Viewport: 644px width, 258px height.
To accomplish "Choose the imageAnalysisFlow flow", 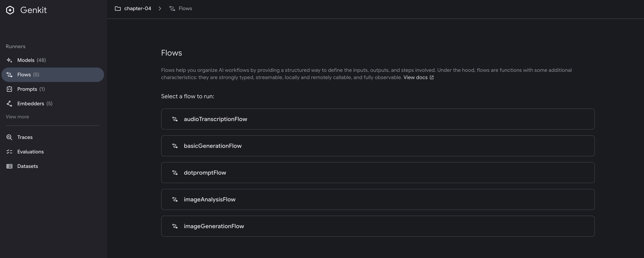I will [378, 199].
